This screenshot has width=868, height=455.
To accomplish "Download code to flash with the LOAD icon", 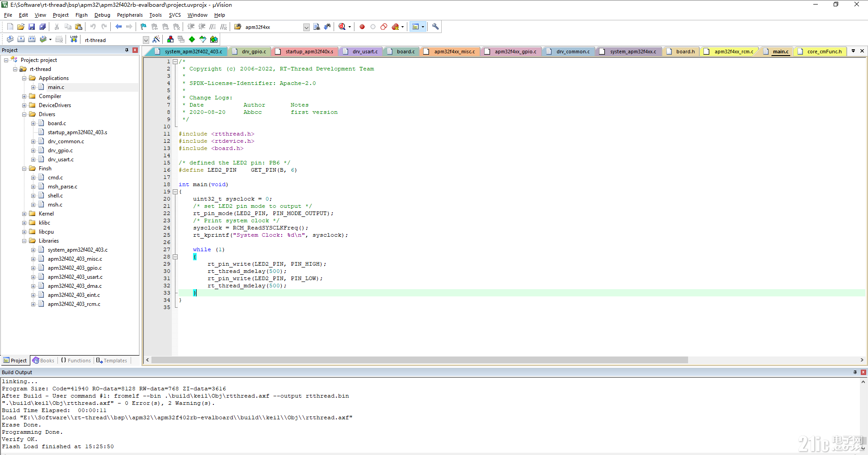I will tap(74, 39).
